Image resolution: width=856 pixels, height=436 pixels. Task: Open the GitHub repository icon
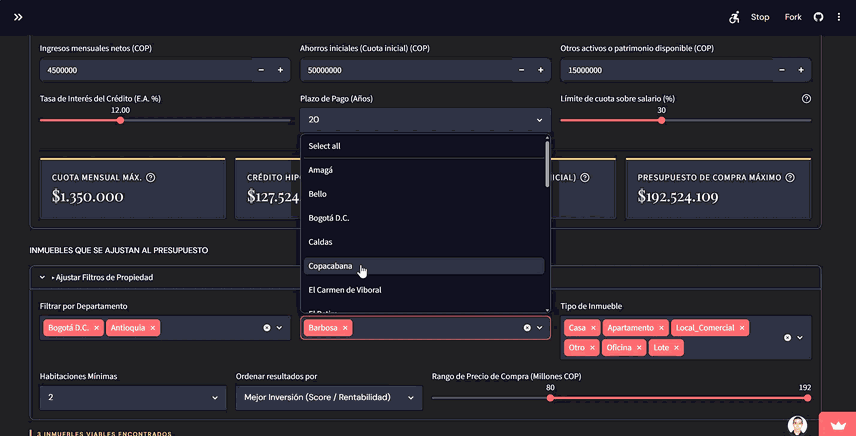[x=818, y=17]
